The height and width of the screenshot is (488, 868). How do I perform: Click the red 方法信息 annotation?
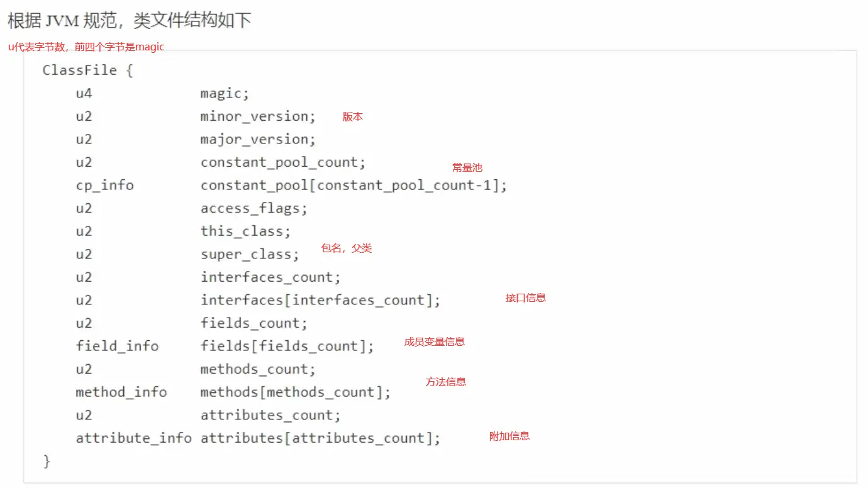(446, 382)
